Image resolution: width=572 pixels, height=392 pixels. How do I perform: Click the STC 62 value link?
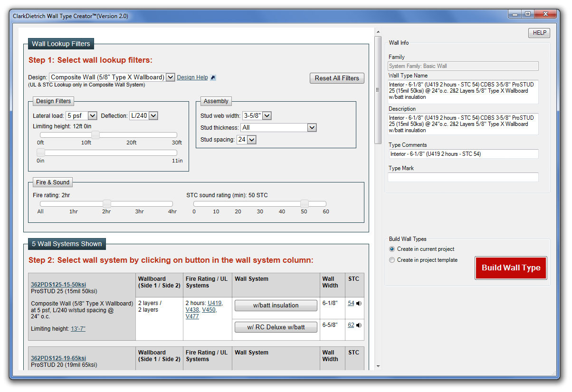click(351, 325)
